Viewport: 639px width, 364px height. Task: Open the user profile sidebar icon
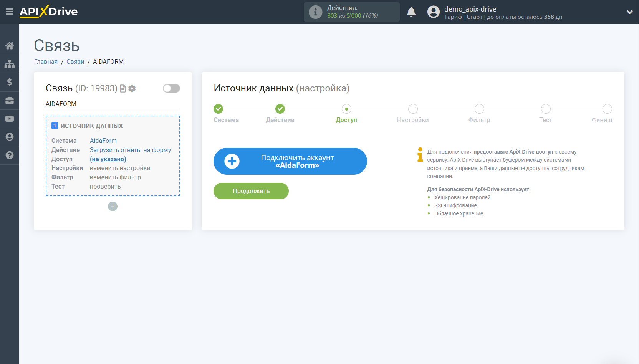[10, 137]
